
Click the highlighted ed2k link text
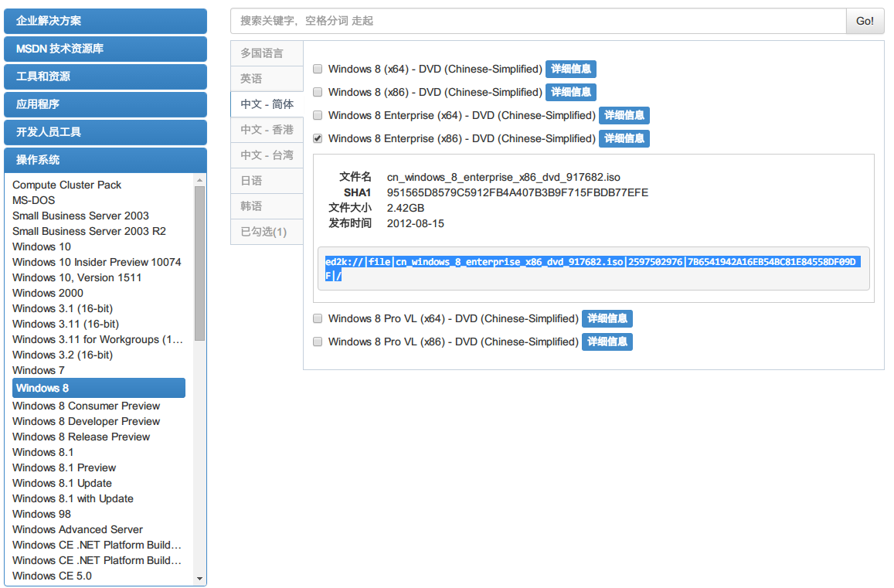coord(593,269)
